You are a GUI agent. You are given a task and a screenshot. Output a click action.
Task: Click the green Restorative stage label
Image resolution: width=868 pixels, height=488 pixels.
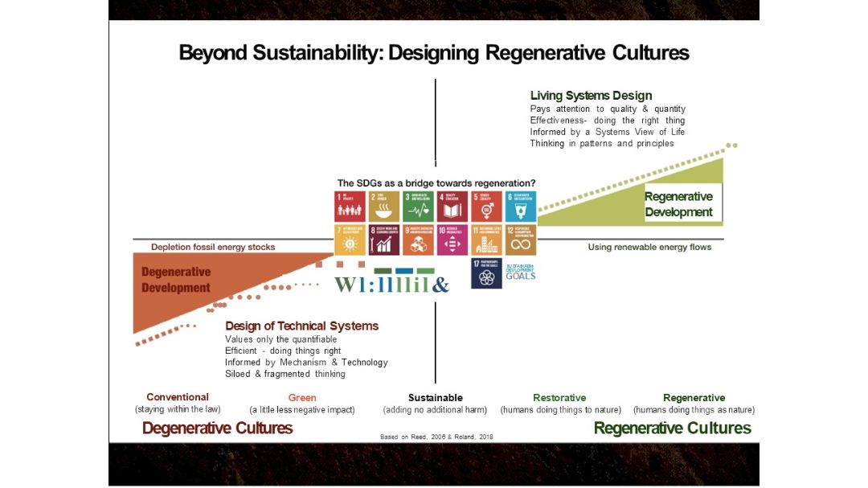560,397
